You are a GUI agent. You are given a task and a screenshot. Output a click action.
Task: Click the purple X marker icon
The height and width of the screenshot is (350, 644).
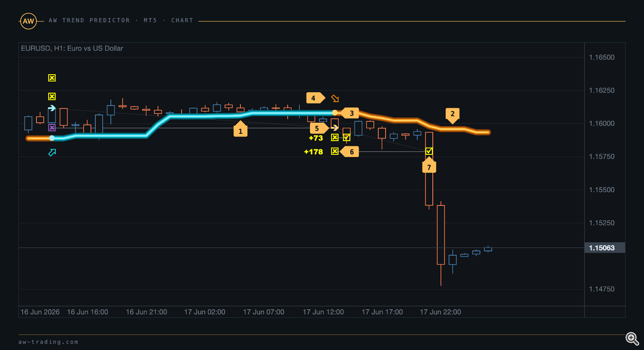tap(52, 128)
